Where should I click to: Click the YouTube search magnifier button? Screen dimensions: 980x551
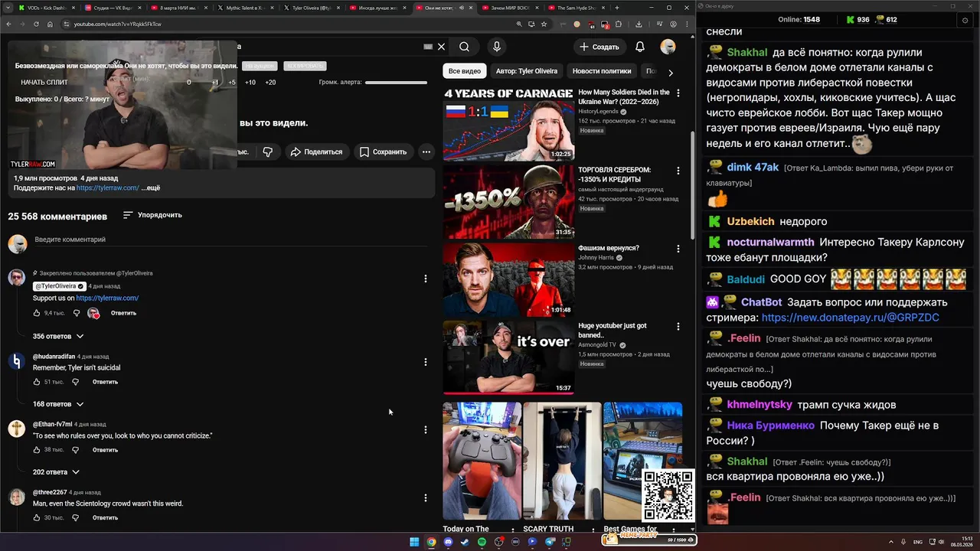tap(465, 47)
